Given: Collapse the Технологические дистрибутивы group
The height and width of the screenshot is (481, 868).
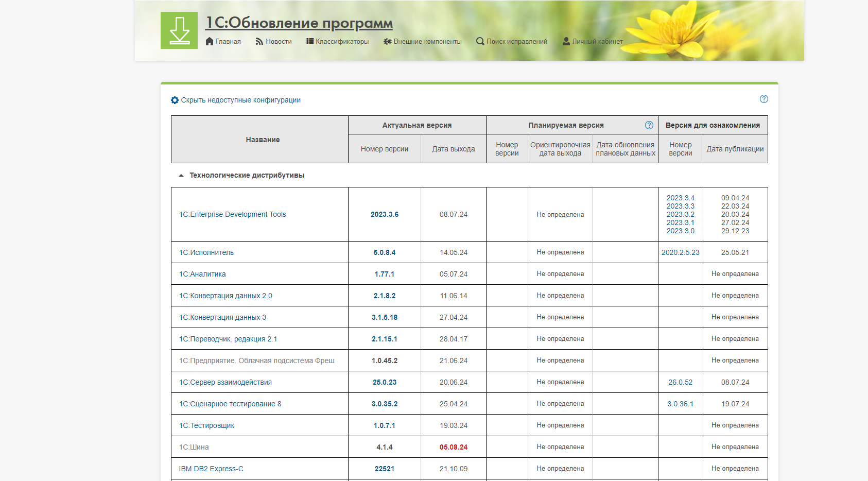Looking at the screenshot, I should pos(181,176).
